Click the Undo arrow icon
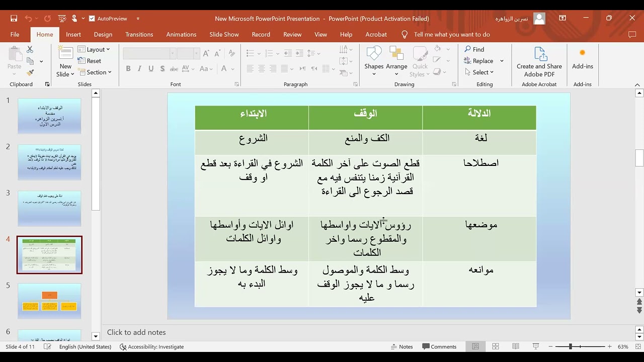This screenshot has width=644, height=362. pos(29,19)
